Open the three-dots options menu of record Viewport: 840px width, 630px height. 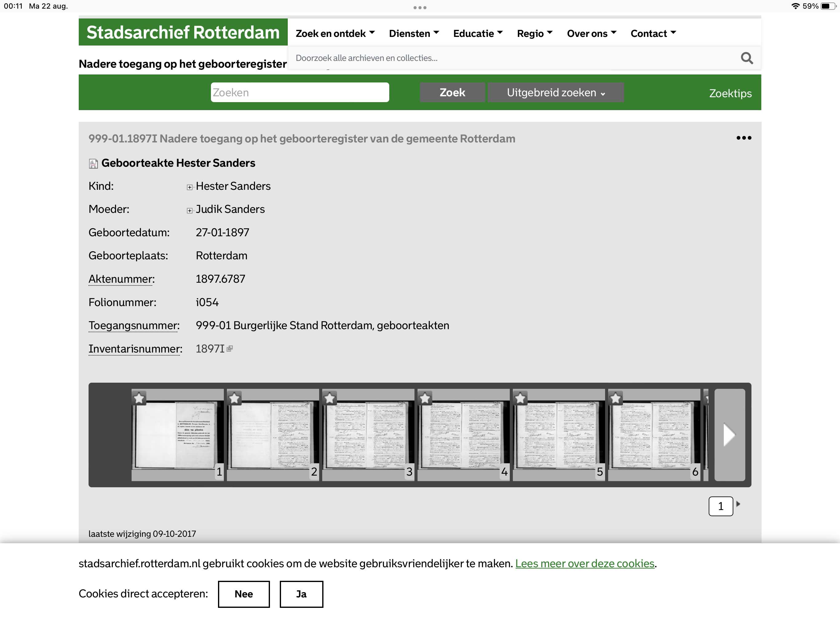click(743, 138)
